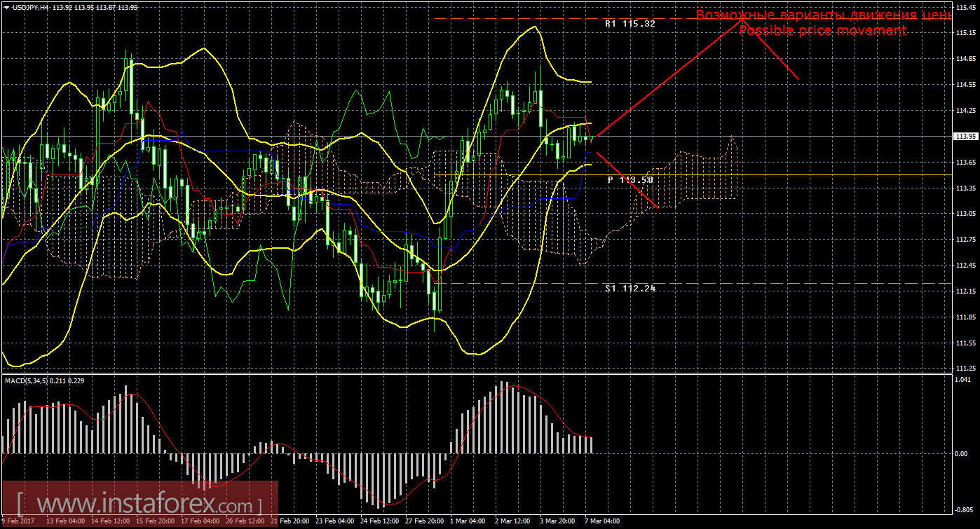Click the 112.45 price scale value
Screen dimensions: 980x529
[x=967, y=266]
